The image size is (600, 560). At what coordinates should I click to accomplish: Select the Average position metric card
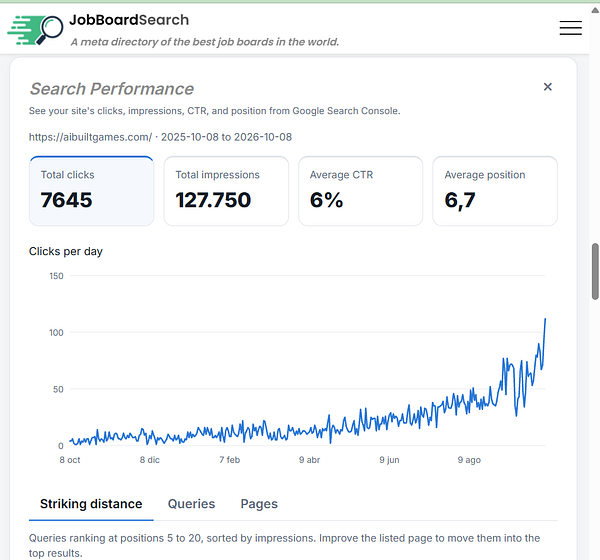click(495, 191)
